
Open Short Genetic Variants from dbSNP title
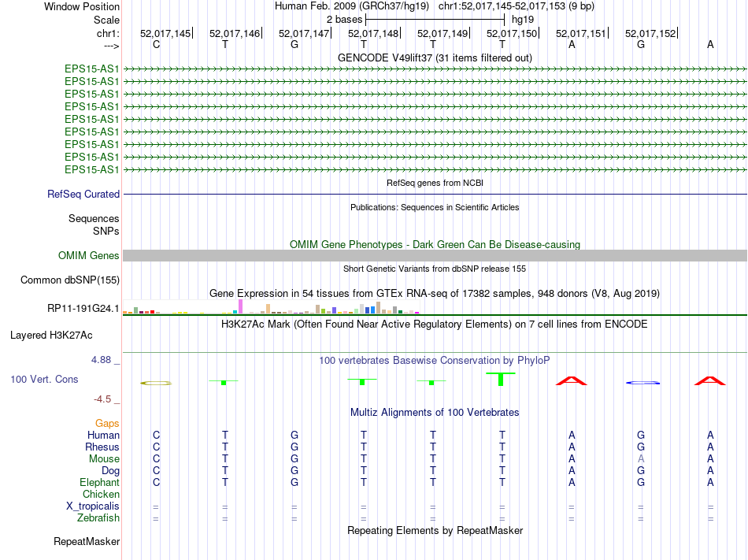point(435,269)
